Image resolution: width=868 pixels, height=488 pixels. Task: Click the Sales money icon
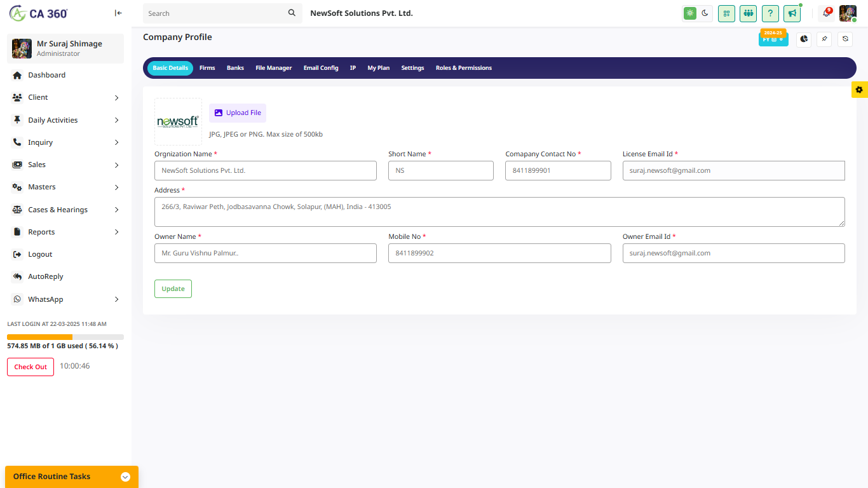pos(17,165)
